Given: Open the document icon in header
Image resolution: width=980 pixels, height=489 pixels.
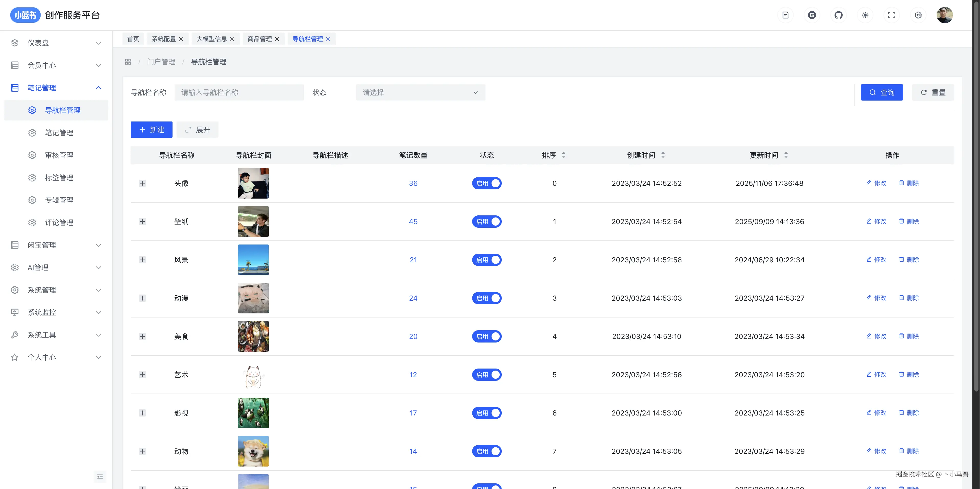Looking at the screenshot, I should click(785, 15).
